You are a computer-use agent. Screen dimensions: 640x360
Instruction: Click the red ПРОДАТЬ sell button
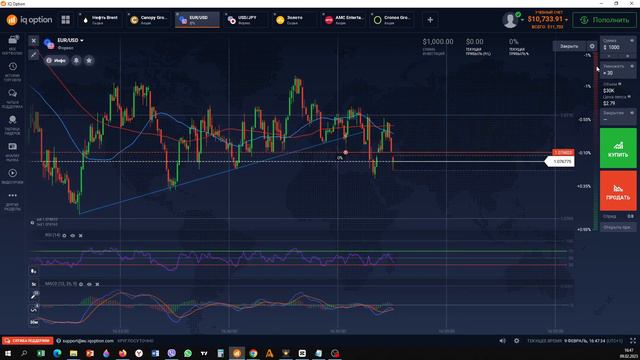(618, 191)
